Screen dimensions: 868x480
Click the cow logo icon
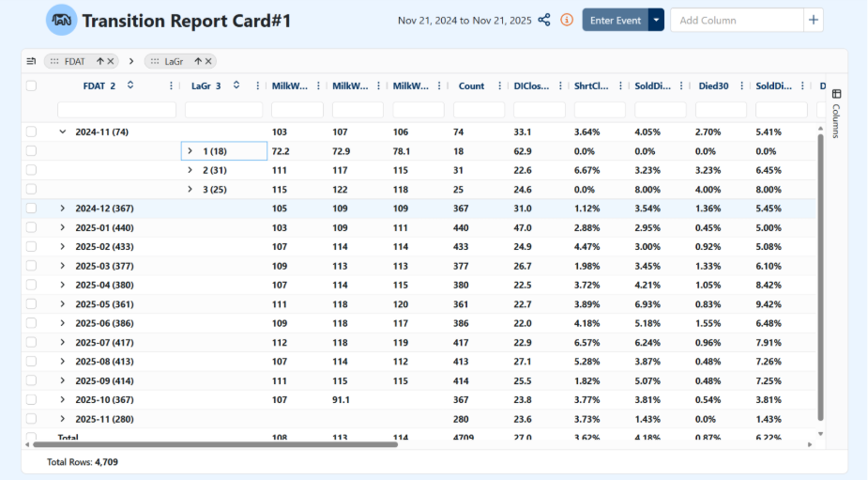tap(62, 20)
